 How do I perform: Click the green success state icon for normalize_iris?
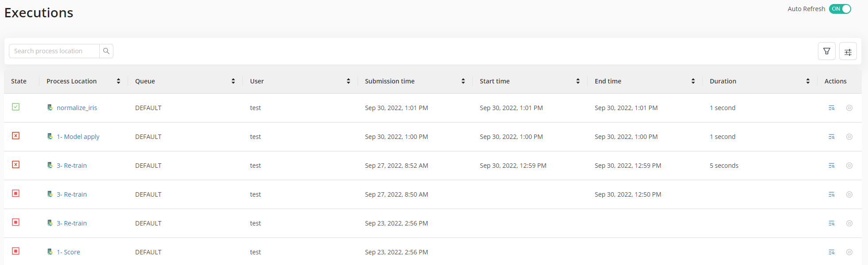pyautogui.click(x=16, y=107)
